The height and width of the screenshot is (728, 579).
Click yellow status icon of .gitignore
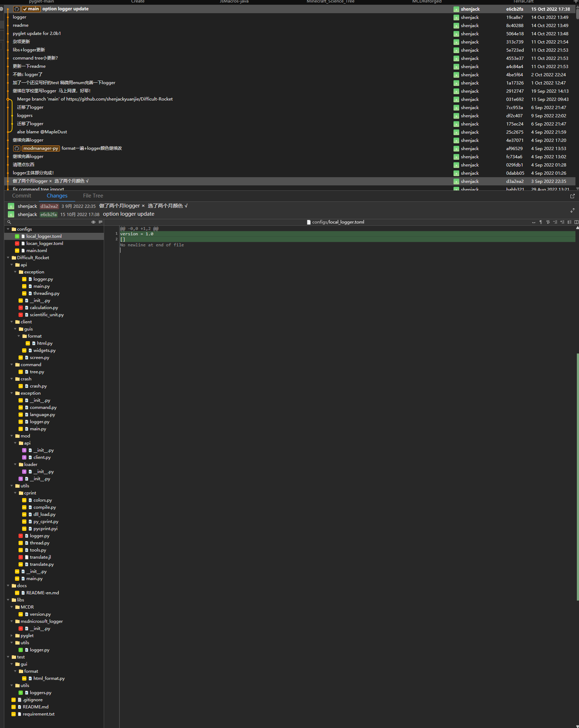pos(14,700)
